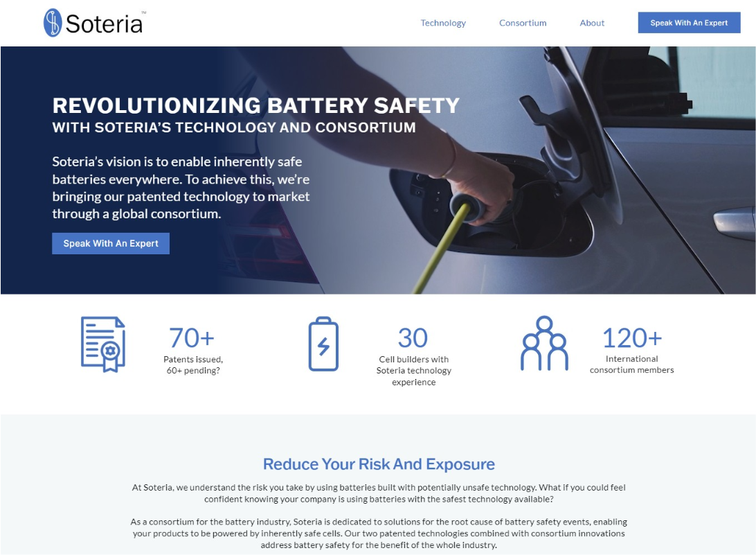Open the Technology menu item
The height and width of the screenshot is (555, 756).
(443, 23)
